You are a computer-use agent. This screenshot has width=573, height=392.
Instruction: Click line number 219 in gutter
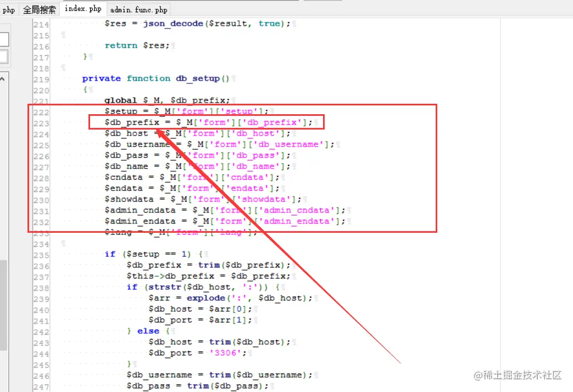(41, 79)
